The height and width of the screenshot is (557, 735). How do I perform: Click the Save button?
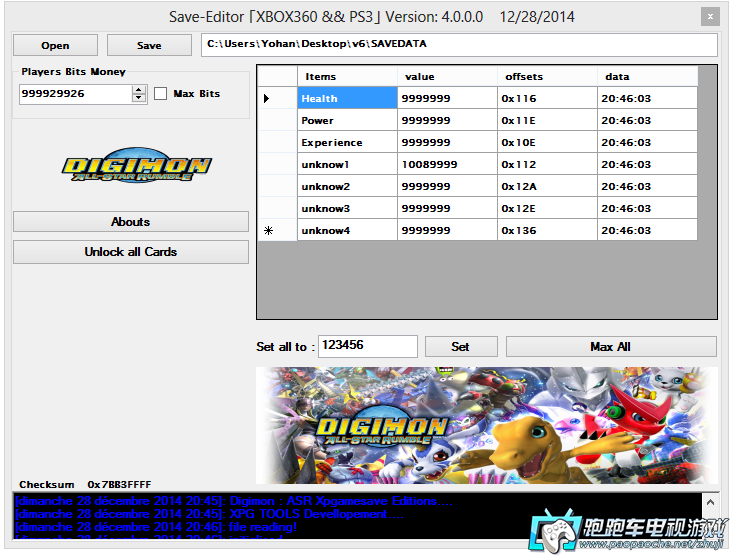(x=149, y=45)
